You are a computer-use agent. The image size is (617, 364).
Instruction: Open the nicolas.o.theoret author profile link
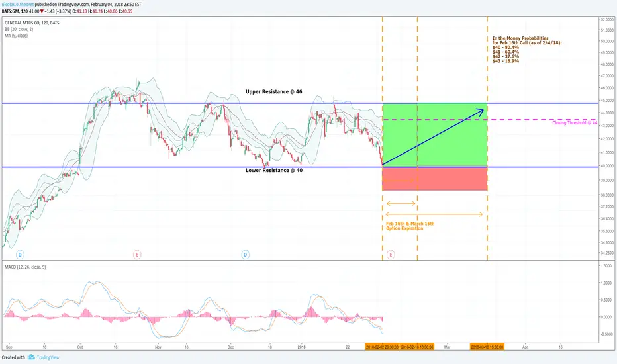[x=18, y=5]
